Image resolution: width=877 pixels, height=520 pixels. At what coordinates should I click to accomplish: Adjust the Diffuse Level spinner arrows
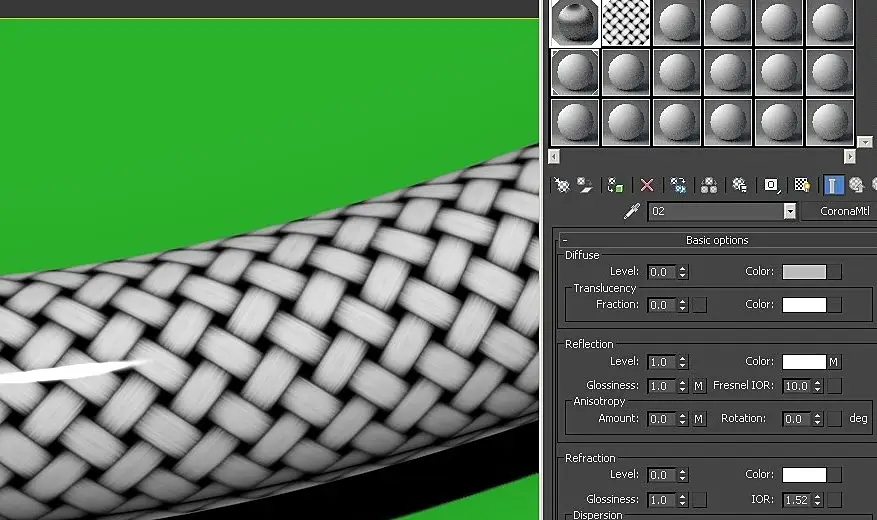682,272
